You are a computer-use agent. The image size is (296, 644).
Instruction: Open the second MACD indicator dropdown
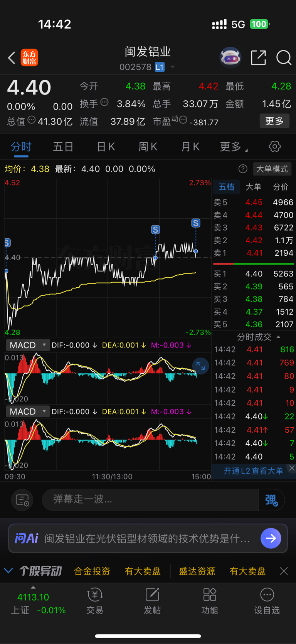[x=28, y=411]
